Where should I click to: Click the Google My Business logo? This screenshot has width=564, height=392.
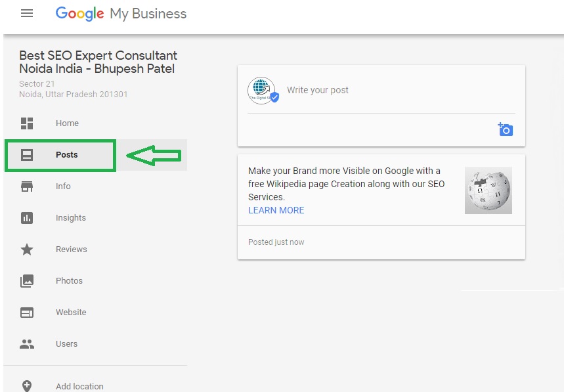(x=121, y=14)
